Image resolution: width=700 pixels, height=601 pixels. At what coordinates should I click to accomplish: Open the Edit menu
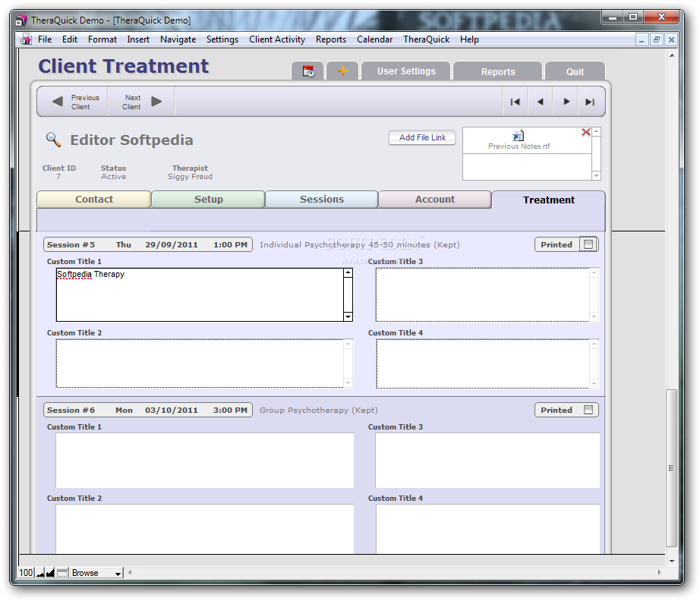[70, 39]
